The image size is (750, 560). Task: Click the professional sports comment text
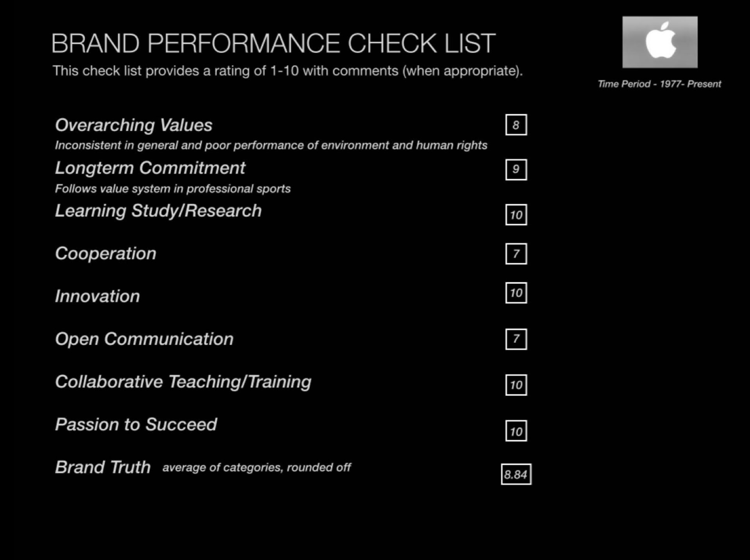pos(173,189)
